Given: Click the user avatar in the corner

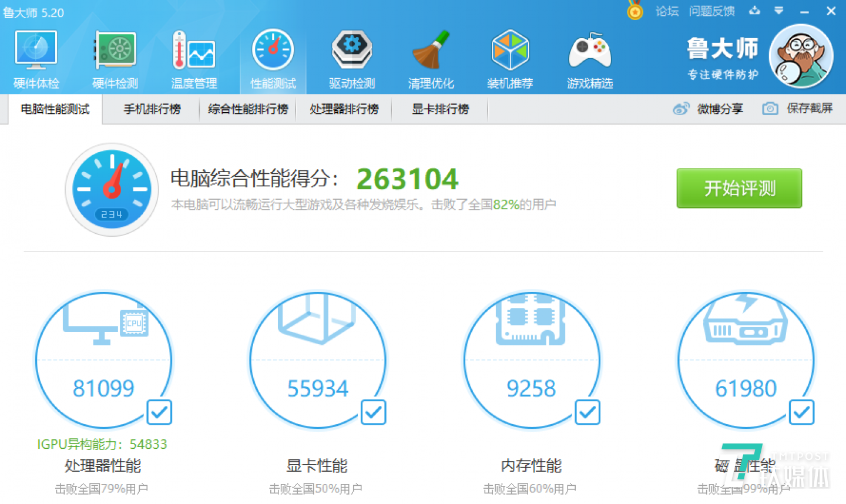Looking at the screenshot, I should click(x=801, y=55).
